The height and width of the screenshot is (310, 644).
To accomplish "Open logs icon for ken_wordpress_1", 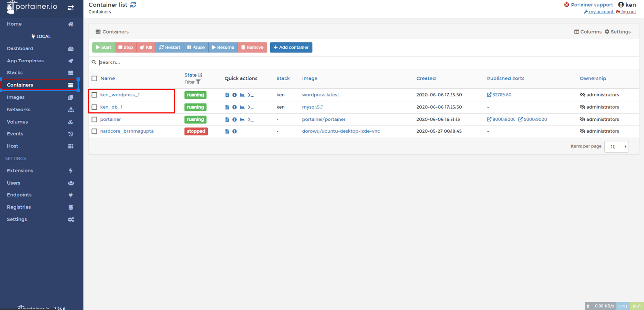I will tap(227, 95).
